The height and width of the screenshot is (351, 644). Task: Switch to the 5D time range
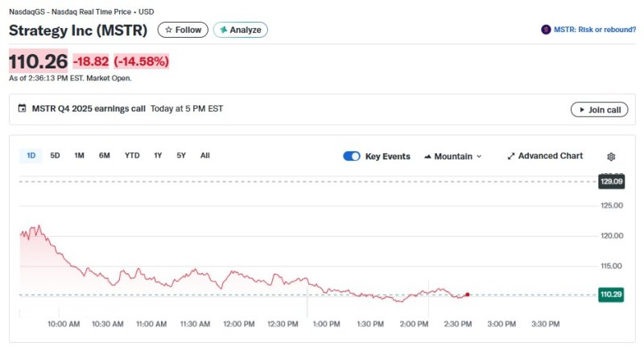[55, 155]
